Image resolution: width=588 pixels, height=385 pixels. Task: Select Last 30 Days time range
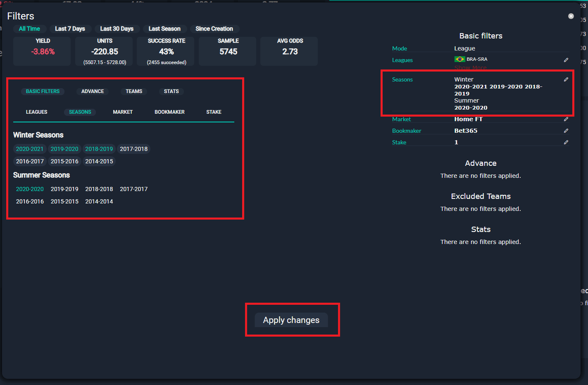click(x=117, y=29)
